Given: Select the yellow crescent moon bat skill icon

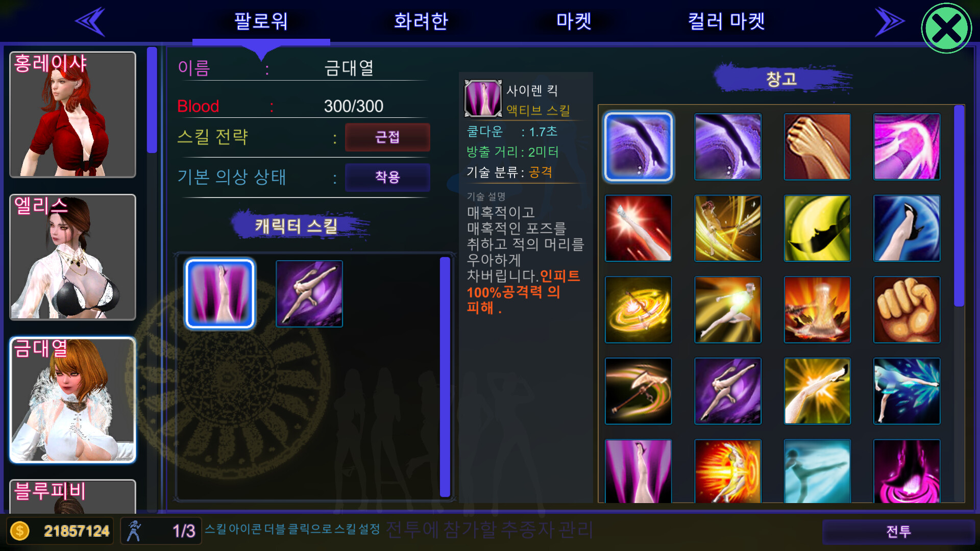Looking at the screenshot, I should [x=817, y=228].
